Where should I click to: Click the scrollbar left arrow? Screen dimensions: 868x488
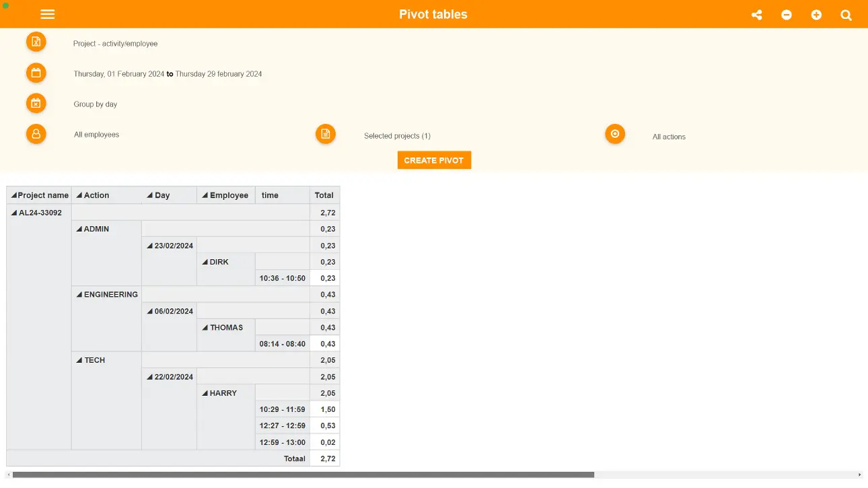click(x=8, y=475)
